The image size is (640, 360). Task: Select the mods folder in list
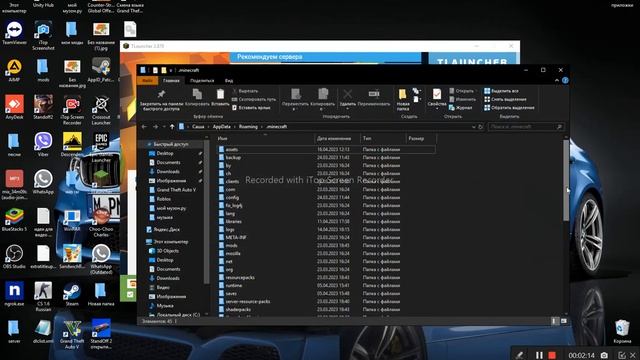[x=326, y=245]
